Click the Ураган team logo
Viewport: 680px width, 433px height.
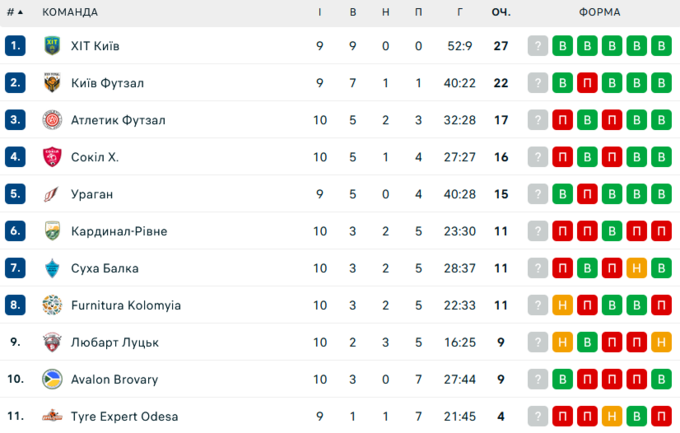pos(52,194)
